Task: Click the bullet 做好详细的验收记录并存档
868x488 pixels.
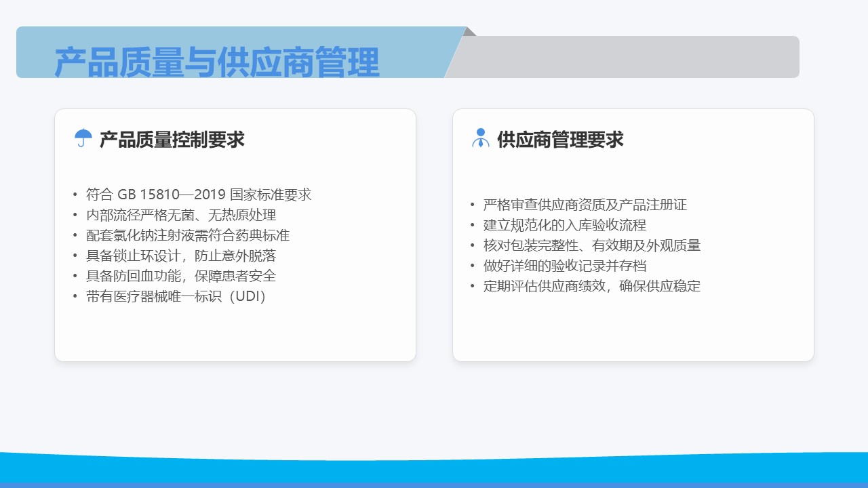Action: pos(564,266)
